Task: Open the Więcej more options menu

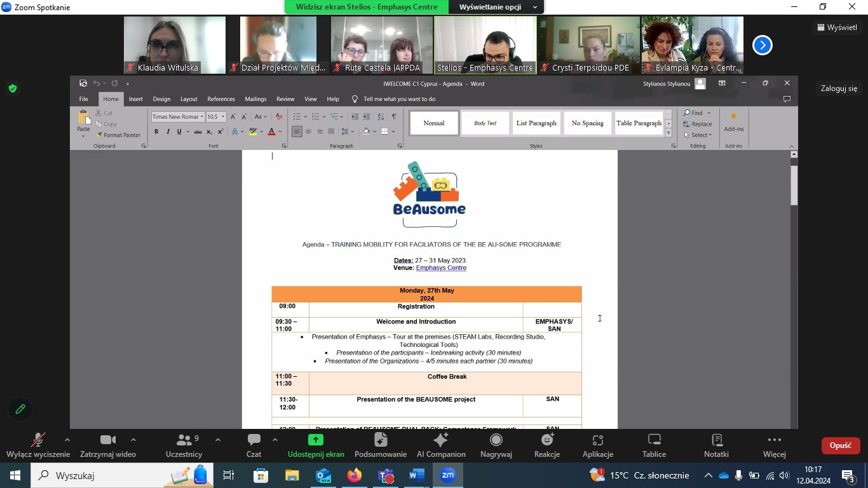Action: (775, 446)
